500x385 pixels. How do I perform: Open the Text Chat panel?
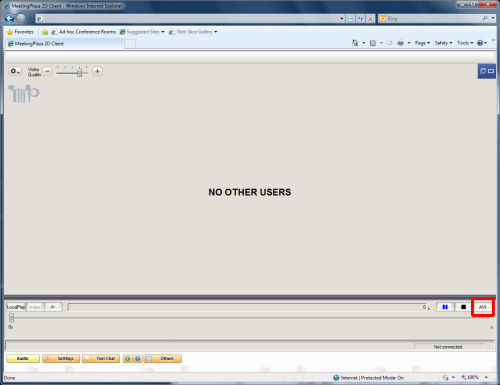coord(101,359)
